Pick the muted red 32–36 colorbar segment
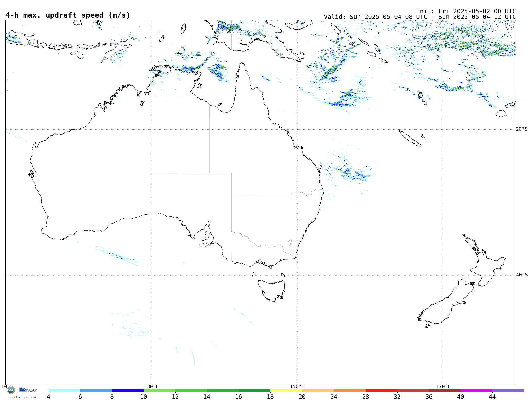The image size is (532, 400). click(413, 391)
